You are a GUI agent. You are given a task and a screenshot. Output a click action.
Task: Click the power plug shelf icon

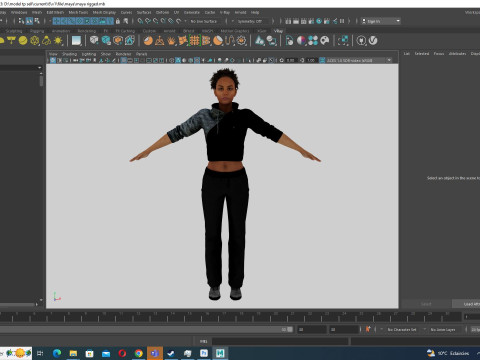pos(361,41)
